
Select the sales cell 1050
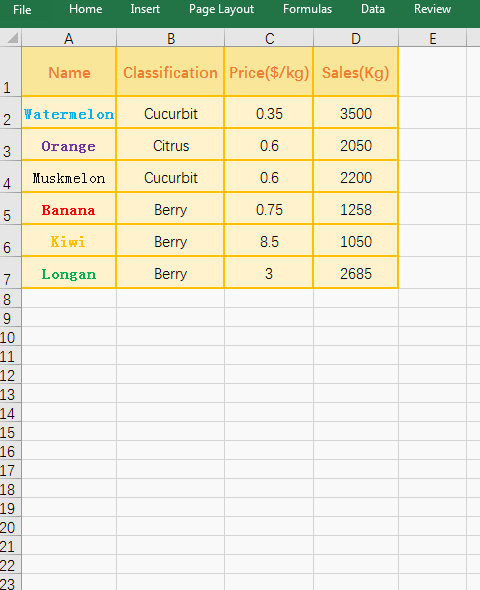point(355,241)
